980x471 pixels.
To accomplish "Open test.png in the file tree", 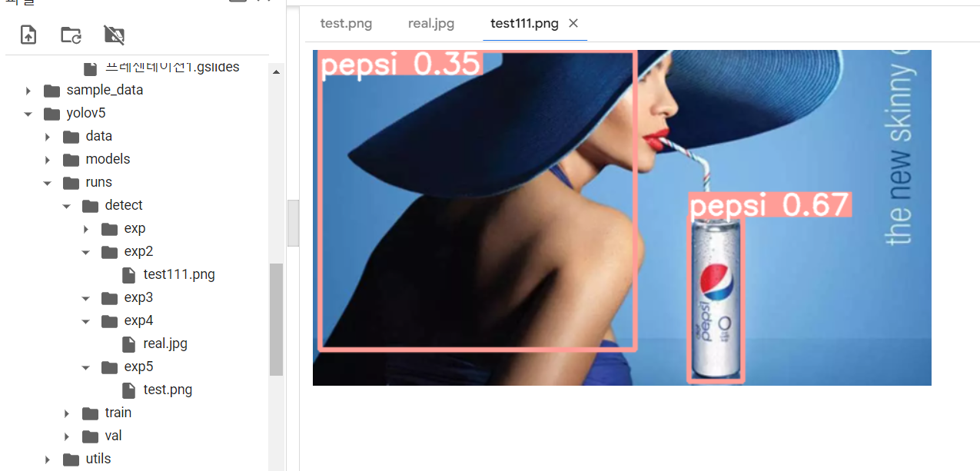I will (168, 390).
